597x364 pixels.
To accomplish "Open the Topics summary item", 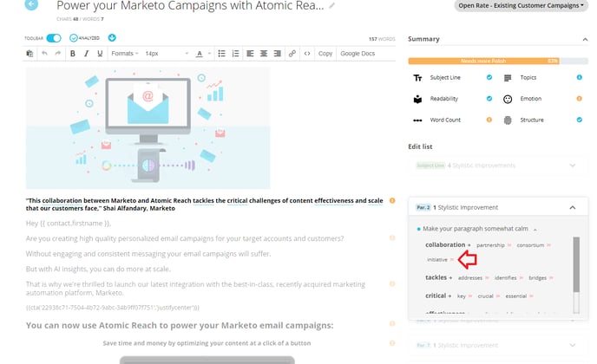I will tap(528, 78).
